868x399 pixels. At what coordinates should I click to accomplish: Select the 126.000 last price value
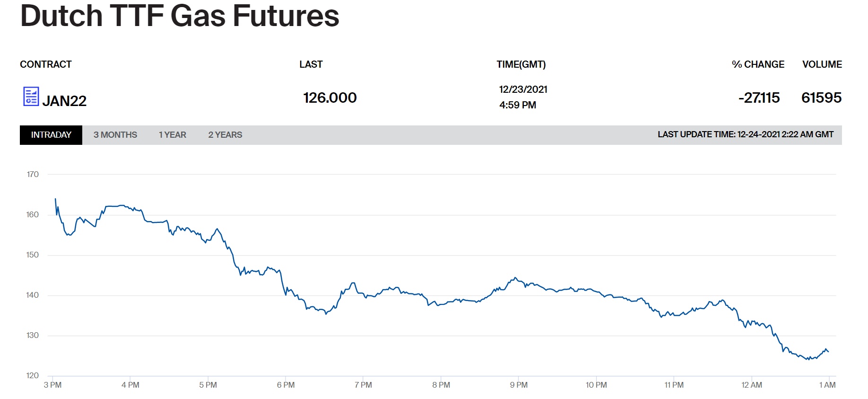(330, 98)
